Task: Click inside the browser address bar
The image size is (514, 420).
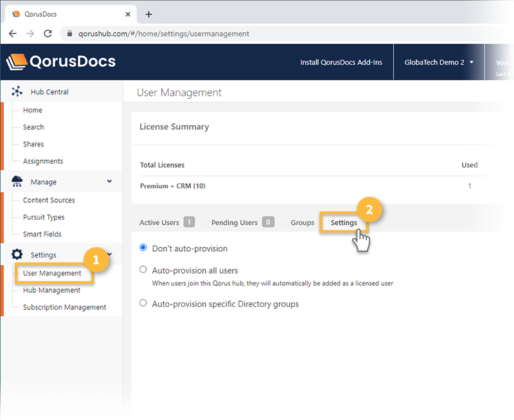Action: [193, 34]
